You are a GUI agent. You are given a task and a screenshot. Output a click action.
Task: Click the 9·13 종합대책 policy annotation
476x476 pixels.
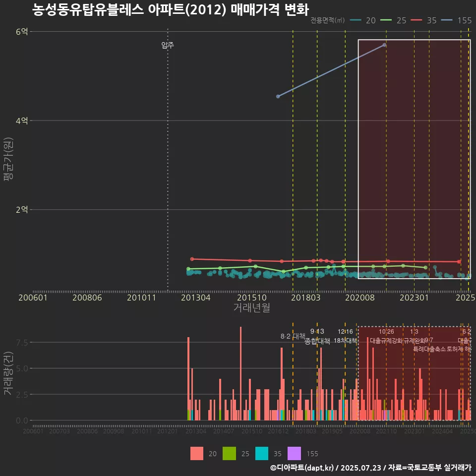[x=317, y=336]
